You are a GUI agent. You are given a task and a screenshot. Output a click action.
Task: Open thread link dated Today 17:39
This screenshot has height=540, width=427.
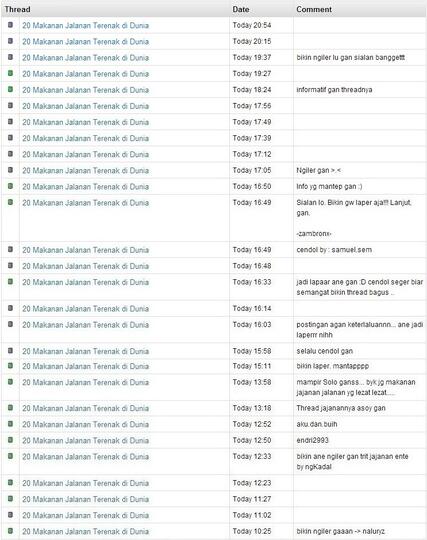(85, 138)
